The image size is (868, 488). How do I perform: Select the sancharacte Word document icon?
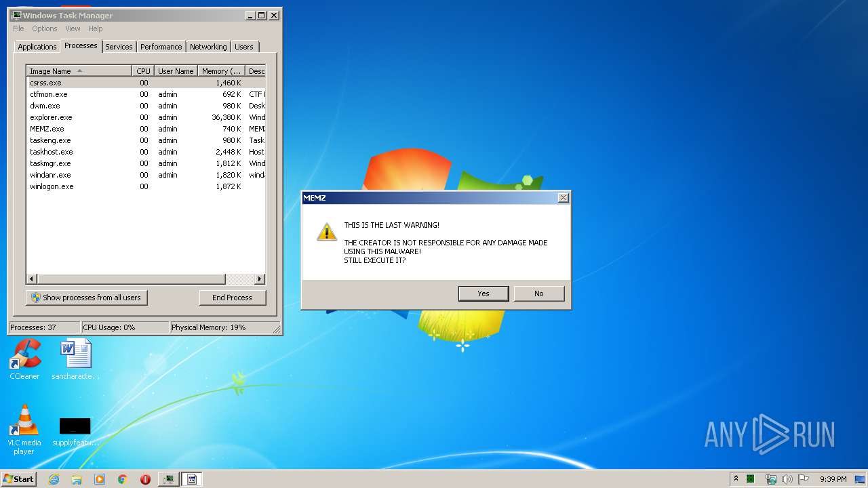point(76,359)
